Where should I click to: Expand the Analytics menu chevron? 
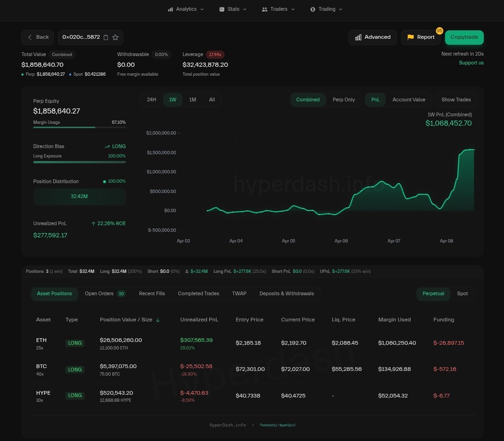click(202, 9)
